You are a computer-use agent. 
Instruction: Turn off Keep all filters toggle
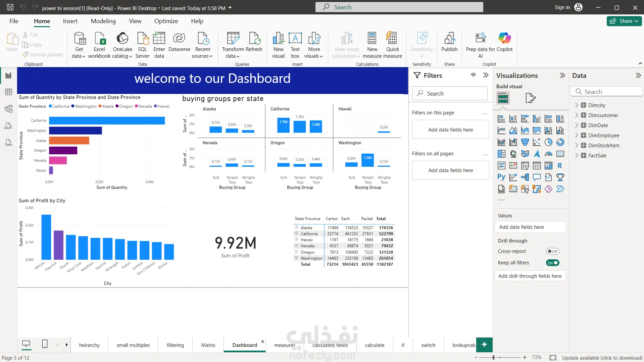point(552,263)
